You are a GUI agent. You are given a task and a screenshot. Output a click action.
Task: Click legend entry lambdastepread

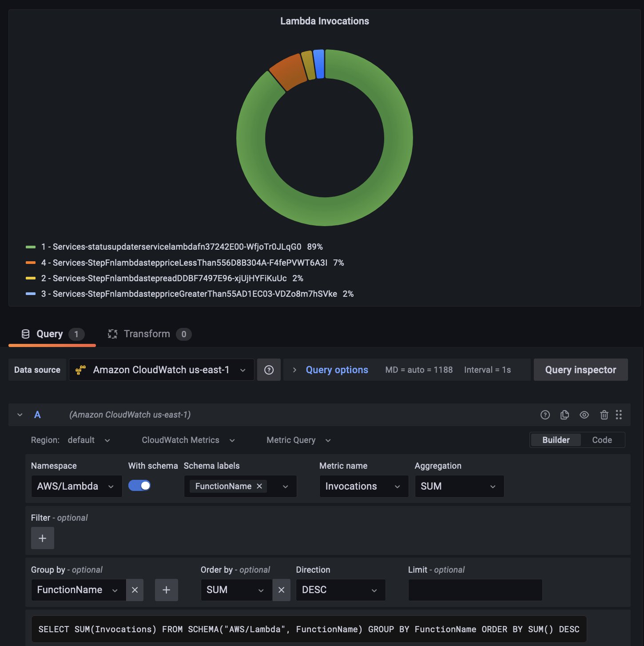point(164,278)
